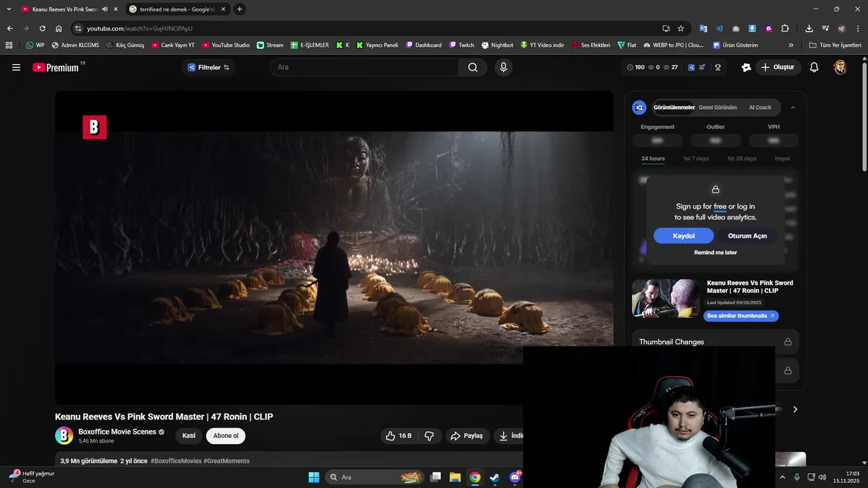Image resolution: width=868 pixels, height=488 pixels.
Task: Open the vidIQ Filtreler filters button
Action: (x=208, y=67)
